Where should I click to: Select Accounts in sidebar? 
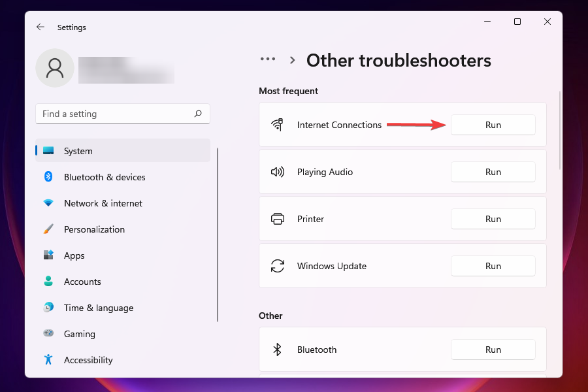(123, 282)
